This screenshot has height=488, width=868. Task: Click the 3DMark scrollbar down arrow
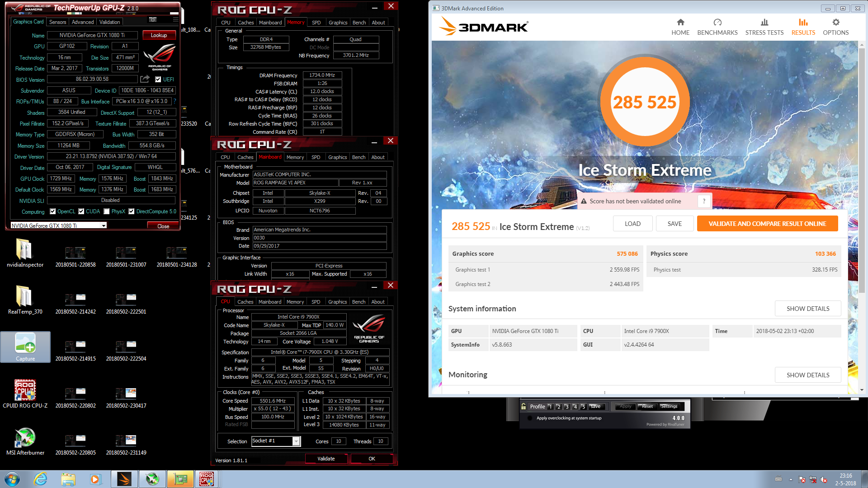click(861, 390)
